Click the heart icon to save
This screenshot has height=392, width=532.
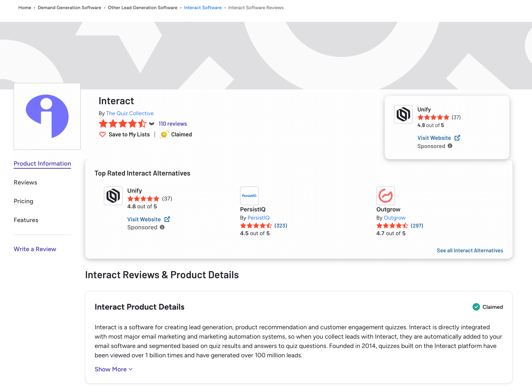pyautogui.click(x=102, y=135)
